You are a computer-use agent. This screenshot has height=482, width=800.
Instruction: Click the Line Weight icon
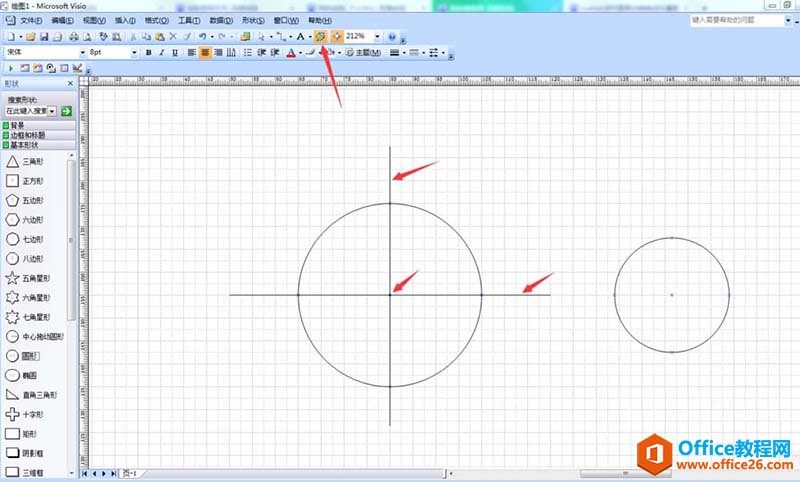394,53
